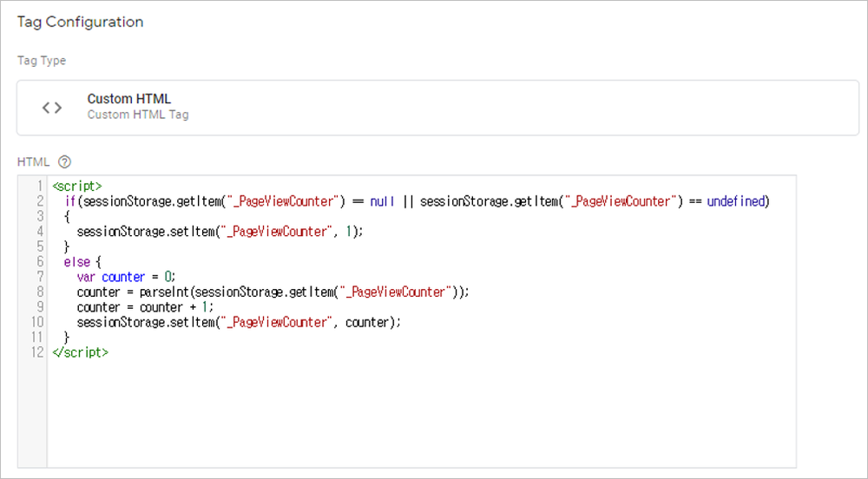
Task: Click 'Custom HTML Tag' subtitle text
Action: (138, 115)
